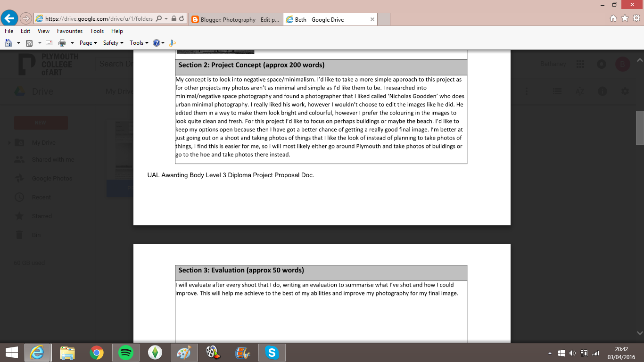Open Recent in Drive sidebar
Screen dimensions: 644x362
(41, 197)
